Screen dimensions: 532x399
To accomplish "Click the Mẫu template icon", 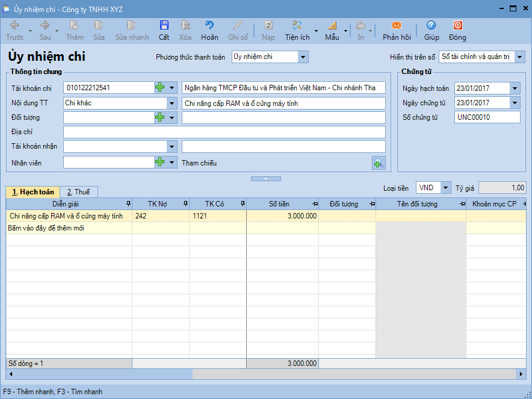I will [x=332, y=30].
